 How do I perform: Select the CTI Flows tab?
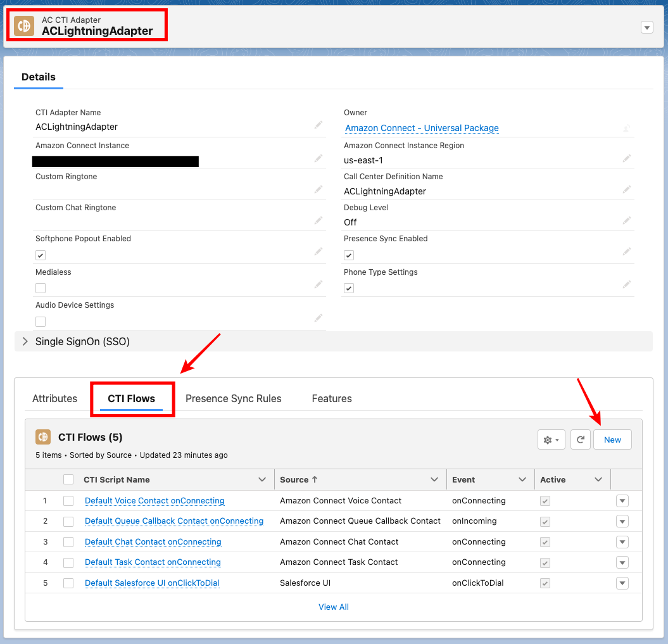click(131, 399)
